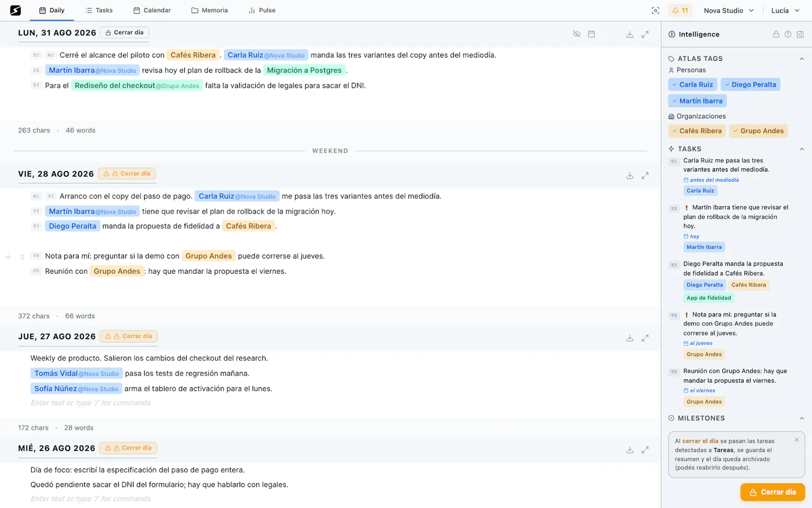812x508 pixels.
Task: Open the Memoria tab
Action: (210, 11)
